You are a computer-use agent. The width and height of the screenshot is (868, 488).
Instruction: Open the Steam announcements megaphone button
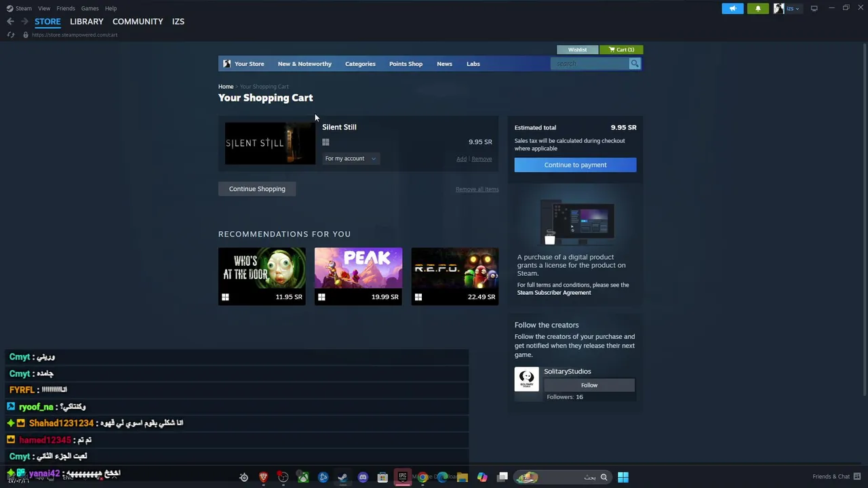pyautogui.click(x=732, y=8)
